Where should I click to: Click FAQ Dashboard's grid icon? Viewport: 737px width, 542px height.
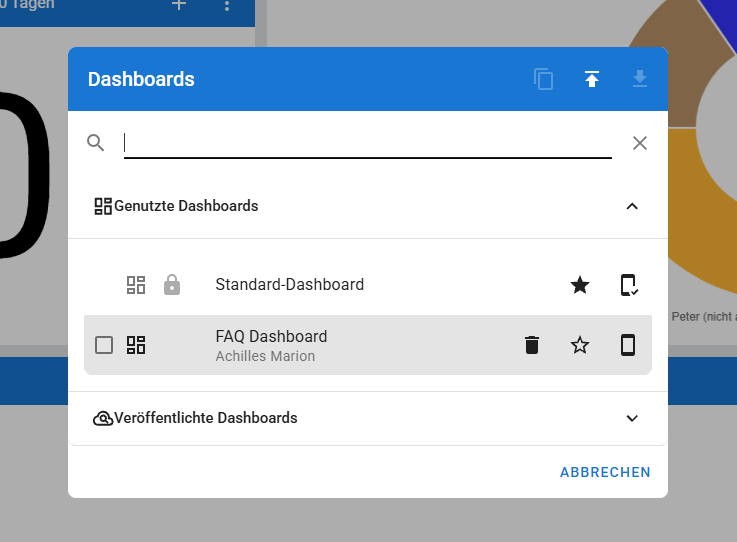click(x=136, y=345)
